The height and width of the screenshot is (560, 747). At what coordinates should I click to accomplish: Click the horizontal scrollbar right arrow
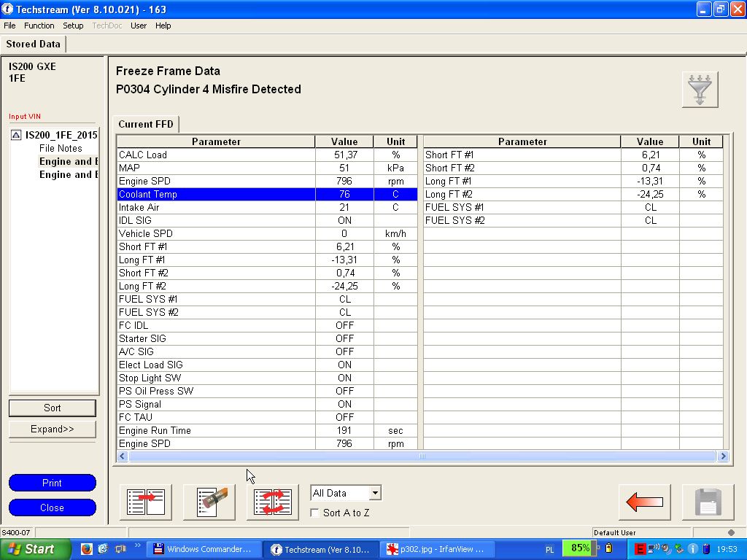click(723, 456)
